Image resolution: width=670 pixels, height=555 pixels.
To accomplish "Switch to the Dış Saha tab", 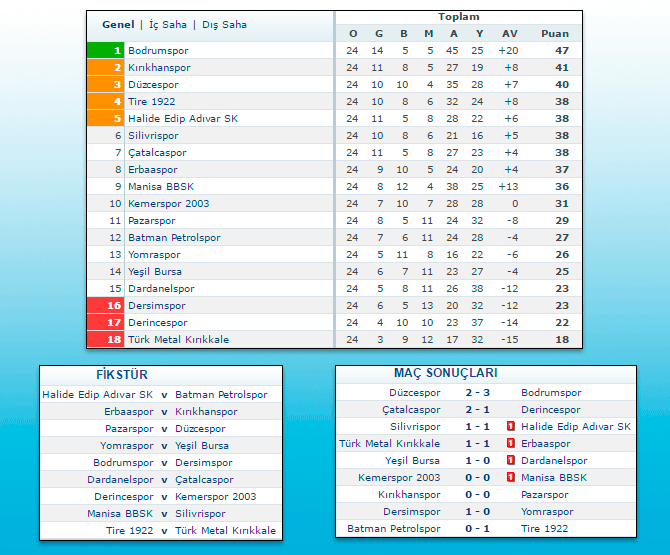I will [x=224, y=24].
